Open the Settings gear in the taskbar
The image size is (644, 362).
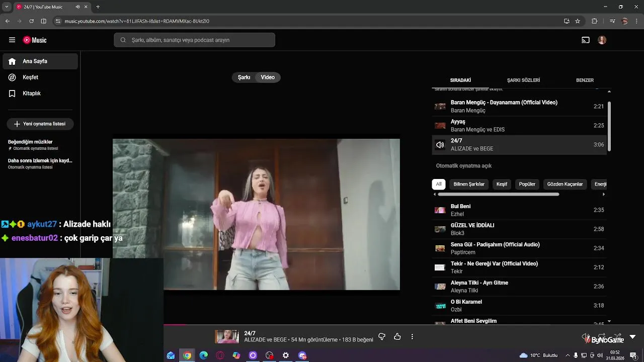tap(286, 355)
